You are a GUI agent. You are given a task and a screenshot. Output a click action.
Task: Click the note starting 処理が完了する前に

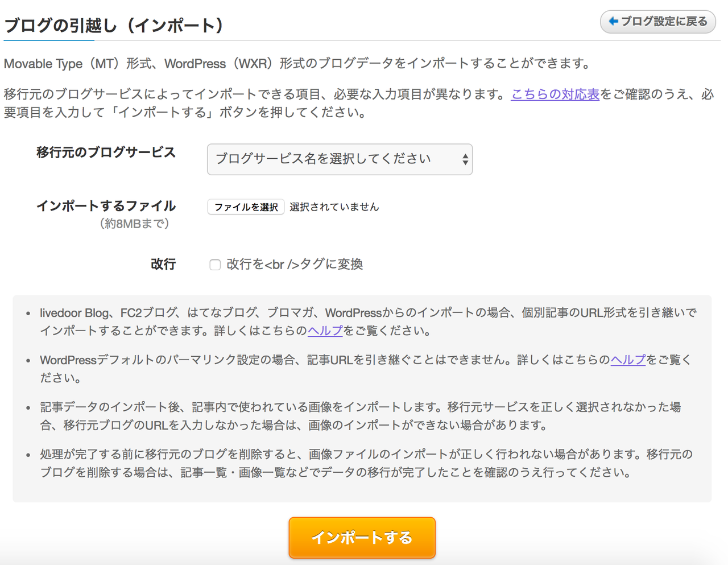[x=366, y=463]
